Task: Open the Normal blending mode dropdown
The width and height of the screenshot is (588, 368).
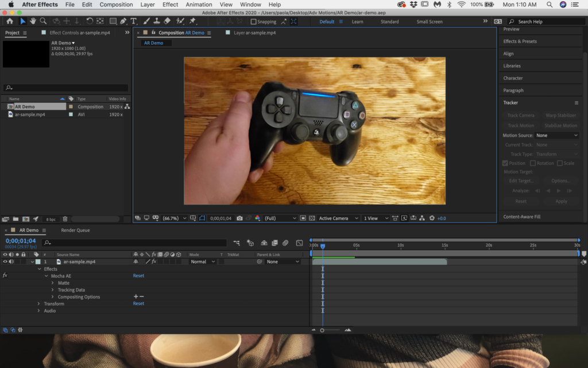Action: point(202,262)
